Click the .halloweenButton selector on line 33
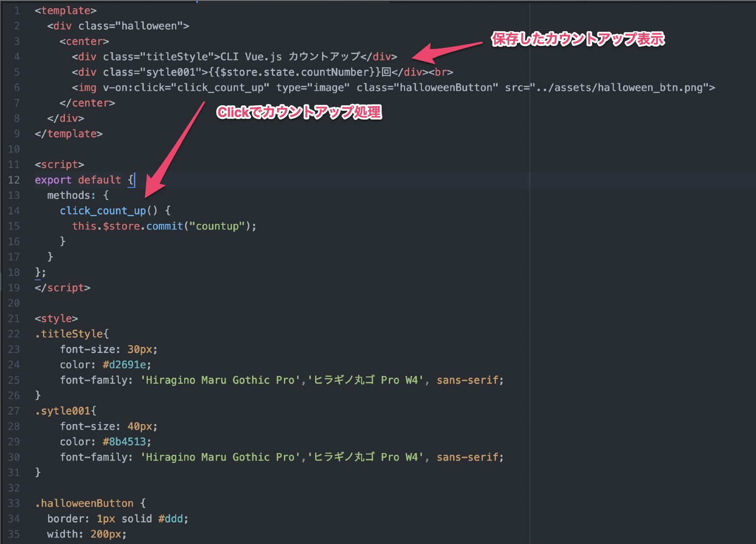The width and height of the screenshot is (756, 544). (x=84, y=503)
